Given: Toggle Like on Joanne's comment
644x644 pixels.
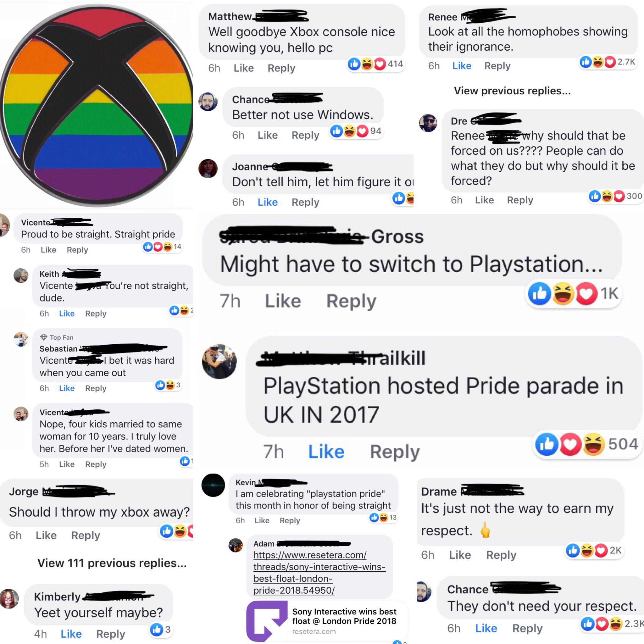Looking at the screenshot, I should tap(268, 202).
